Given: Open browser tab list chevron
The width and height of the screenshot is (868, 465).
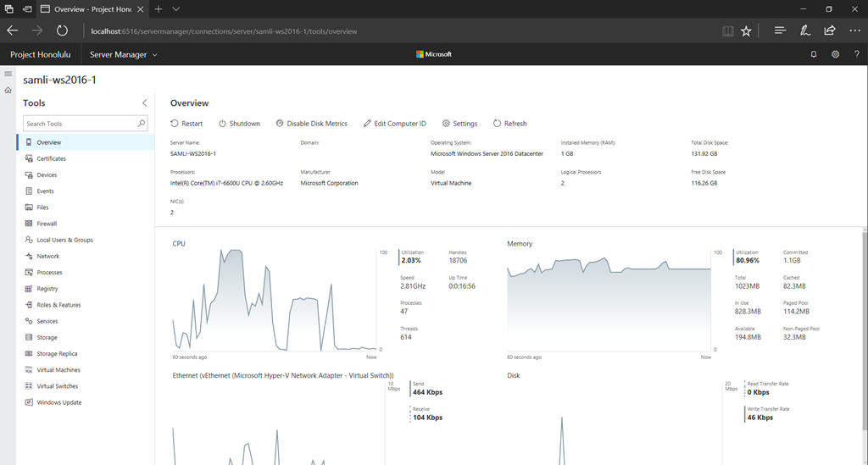Looking at the screenshot, I should point(175,8).
